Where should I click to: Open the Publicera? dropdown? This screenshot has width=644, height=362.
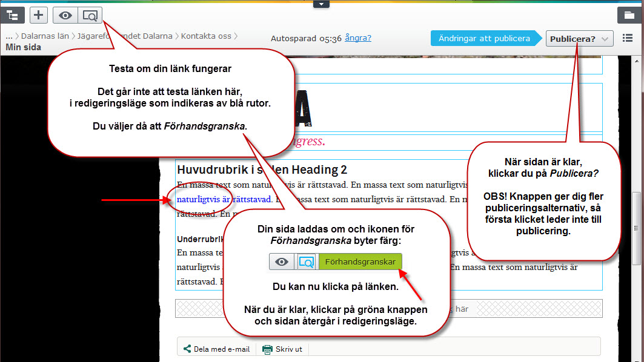point(579,39)
